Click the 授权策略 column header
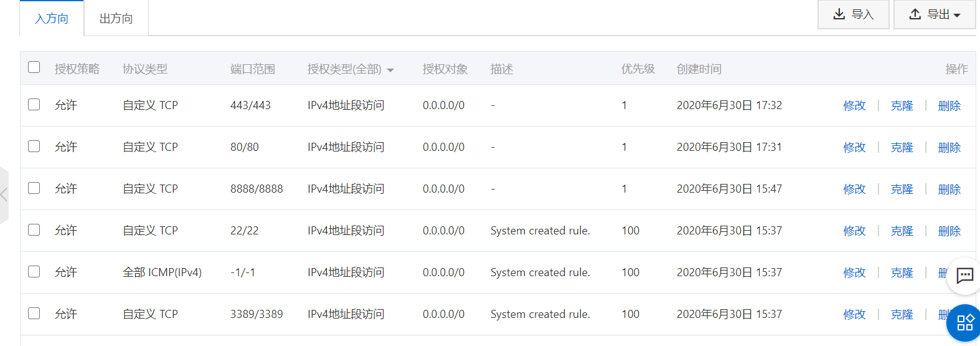Screen dimensions: 980x346 (77, 69)
